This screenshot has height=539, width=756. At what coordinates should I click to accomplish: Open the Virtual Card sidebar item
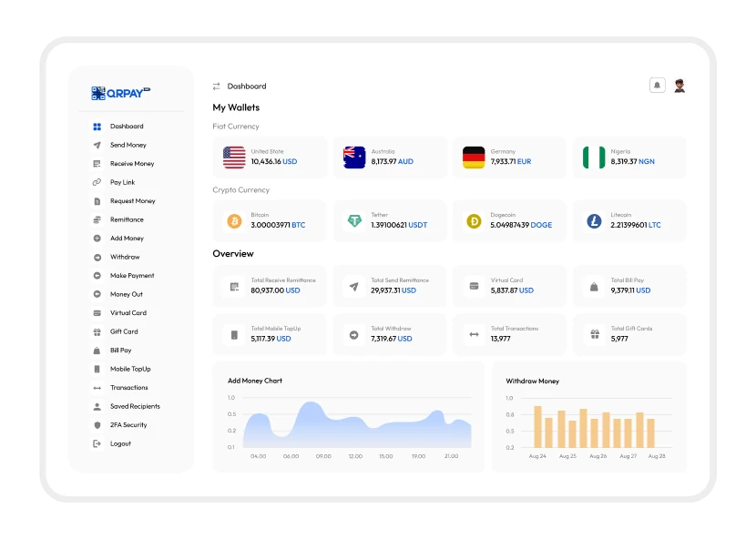pyautogui.click(x=128, y=313)
